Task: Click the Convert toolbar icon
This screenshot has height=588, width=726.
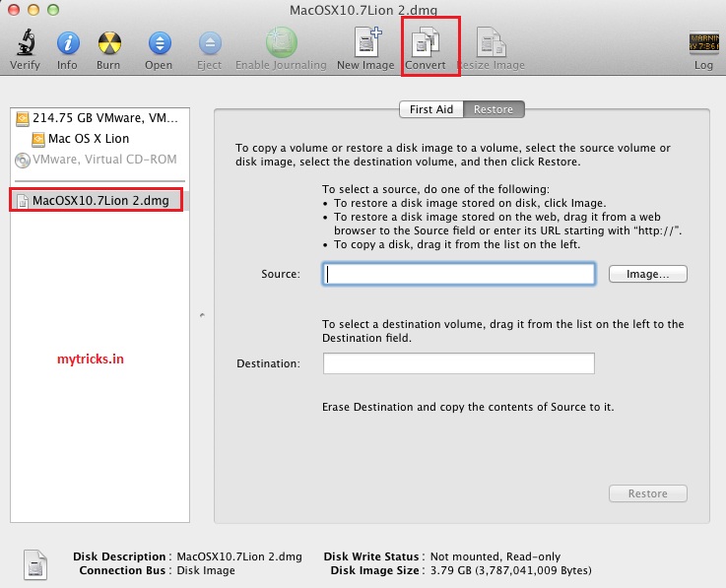Action: pos(426,42)
